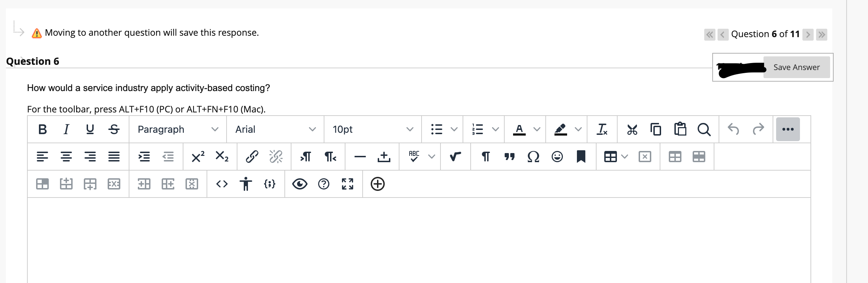Apply superscript formatting
This screenshot has width=868, height=283.
coord(198,157)
